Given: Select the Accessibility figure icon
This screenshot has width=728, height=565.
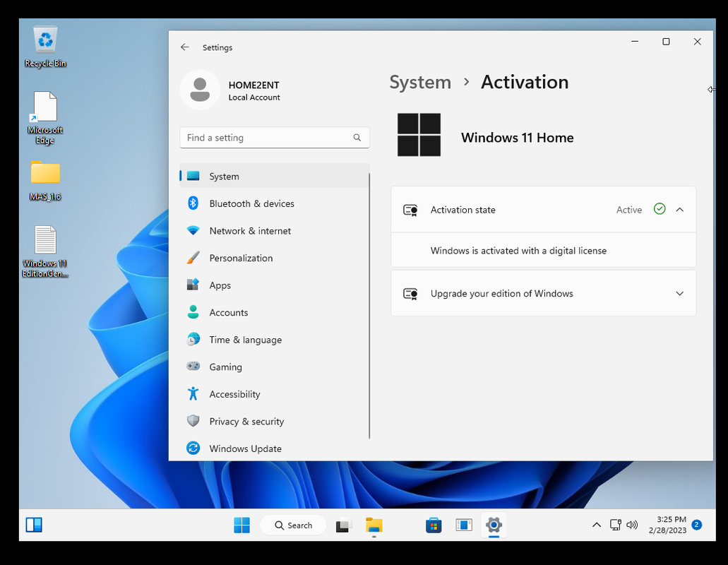Looking at the screenshot, I should point(193,393).
